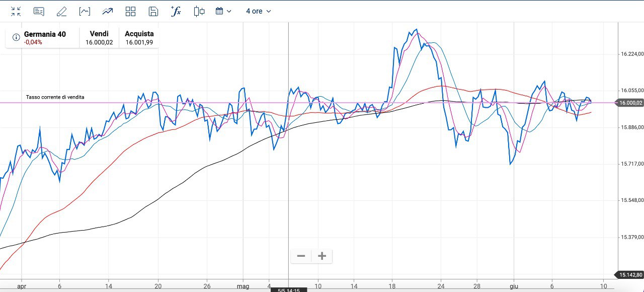Click the 'apr' month label on time axis
Screen dimensions: 644x292
coord(22,286)
